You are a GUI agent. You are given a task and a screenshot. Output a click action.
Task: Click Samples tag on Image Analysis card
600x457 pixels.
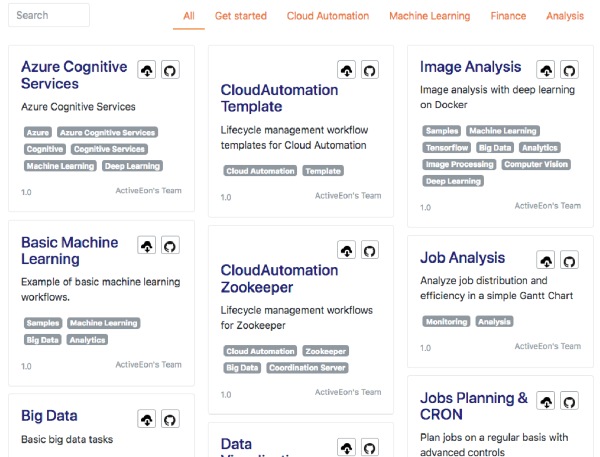pyautogui.click(x=442, y=131)
